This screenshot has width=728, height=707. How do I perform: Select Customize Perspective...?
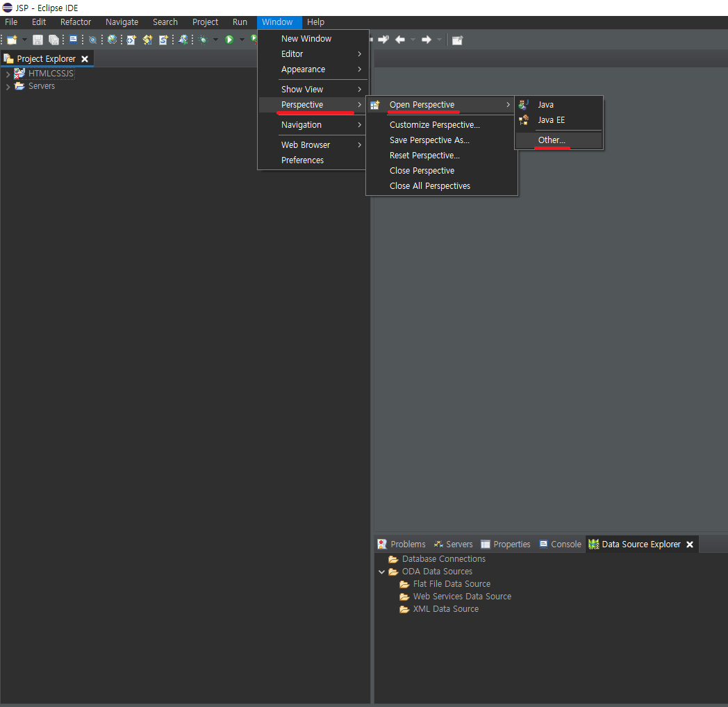pos(442,125)
